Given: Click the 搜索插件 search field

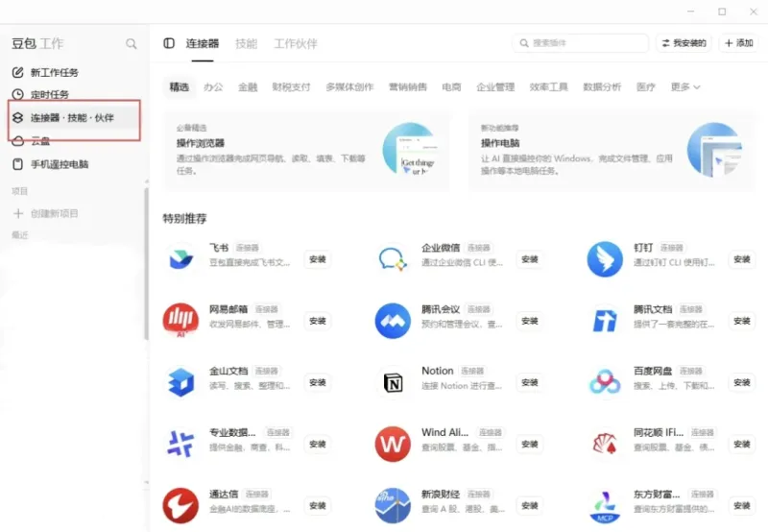Looking at the screenshot, I should click(x=581, y=43).
